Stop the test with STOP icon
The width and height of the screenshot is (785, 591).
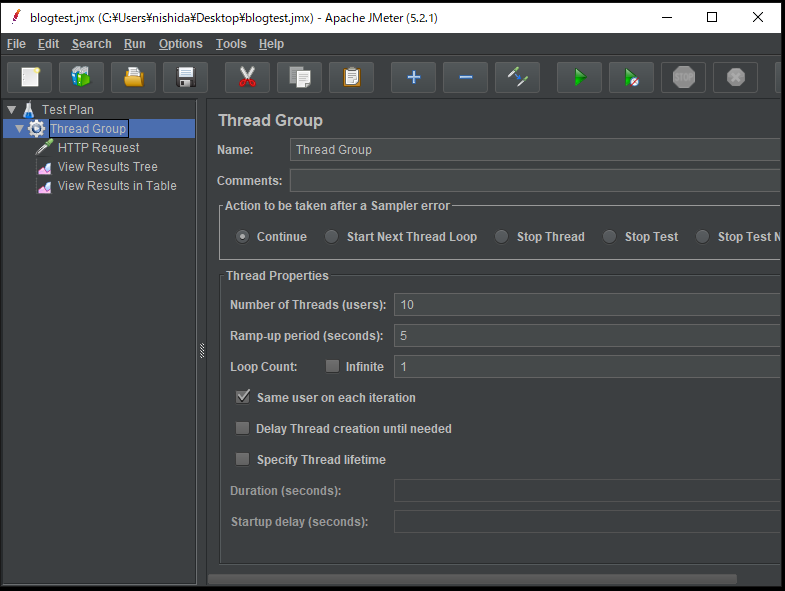coord(684,78)
